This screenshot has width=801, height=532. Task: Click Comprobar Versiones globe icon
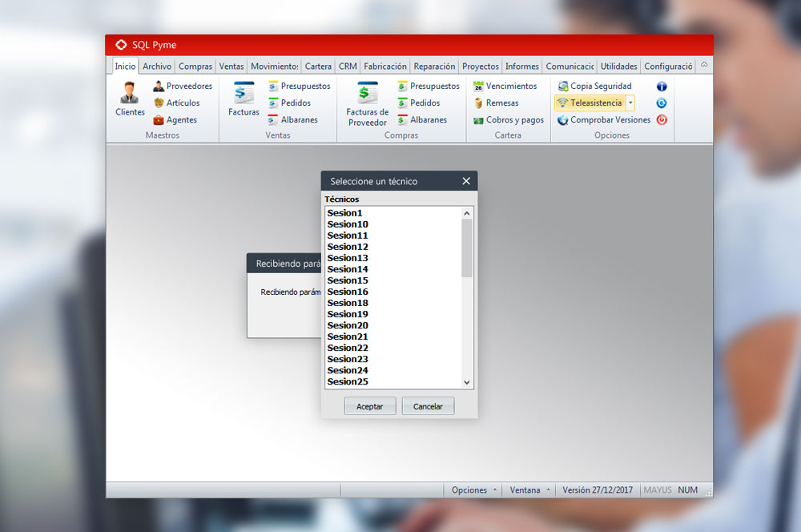pos(563,120)
